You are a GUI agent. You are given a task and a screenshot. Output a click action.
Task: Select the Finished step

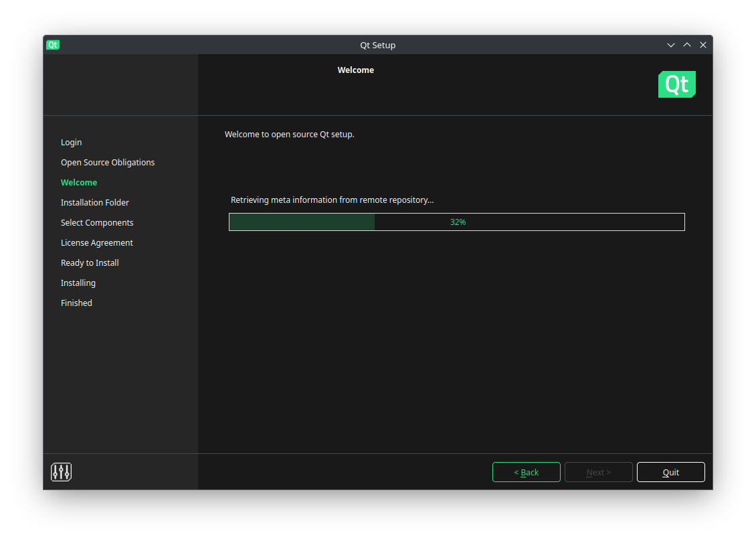pos(76,303)
